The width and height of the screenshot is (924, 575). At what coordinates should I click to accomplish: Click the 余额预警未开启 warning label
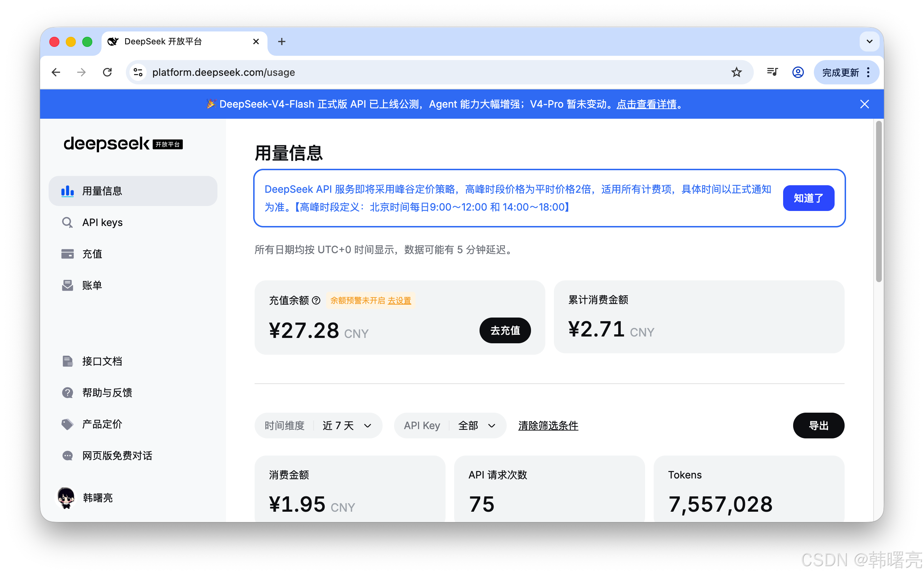[358, 300]
